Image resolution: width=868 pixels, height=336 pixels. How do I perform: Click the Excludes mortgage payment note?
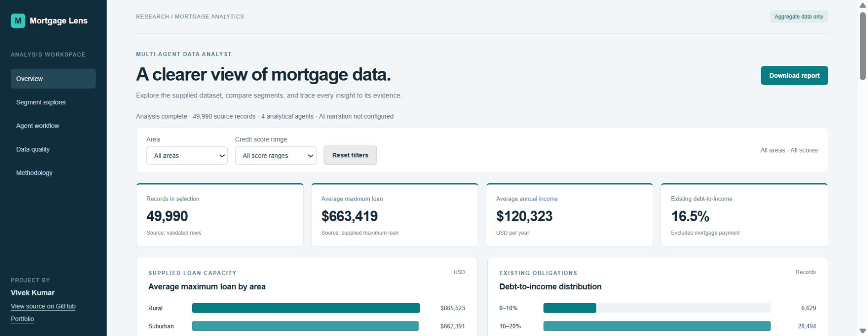click(x=705, y=233)
